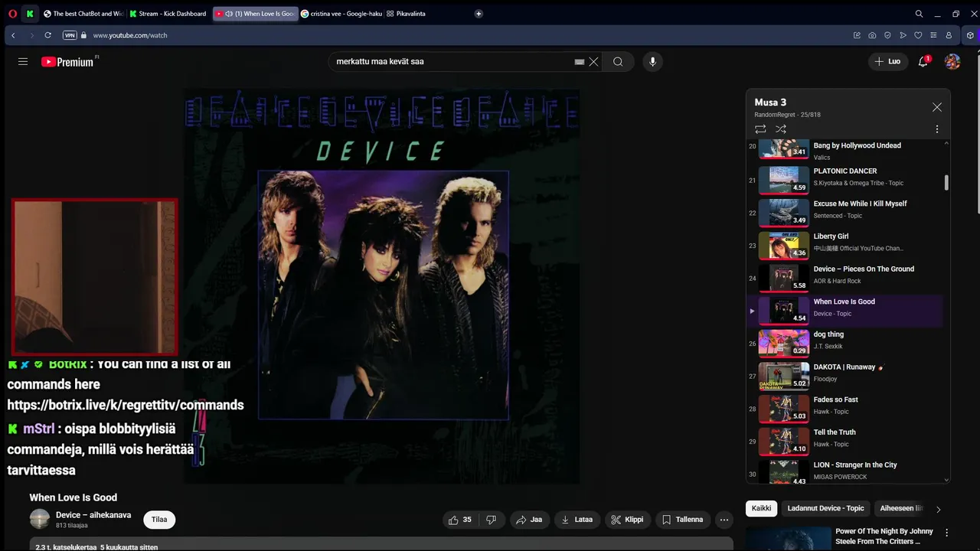This screenshot has height=551, width=980.
Task: Switch to cristina vee Google-haku tab
Action: pos(341,14)
